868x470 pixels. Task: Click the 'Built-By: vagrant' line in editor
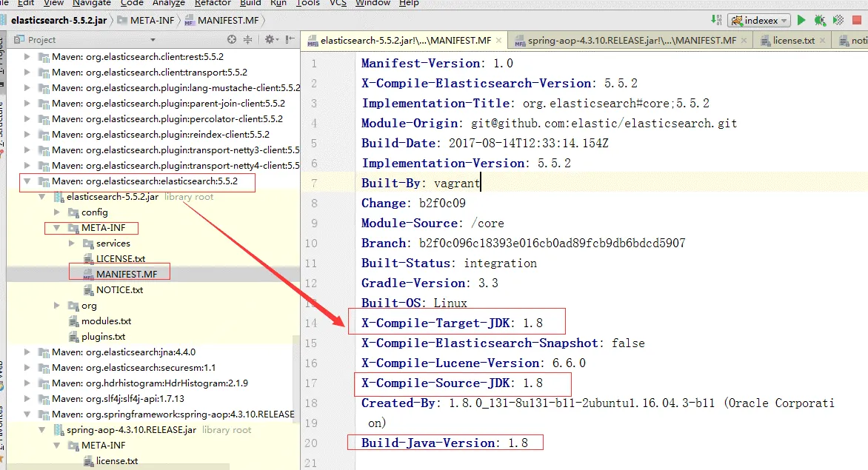421,183
